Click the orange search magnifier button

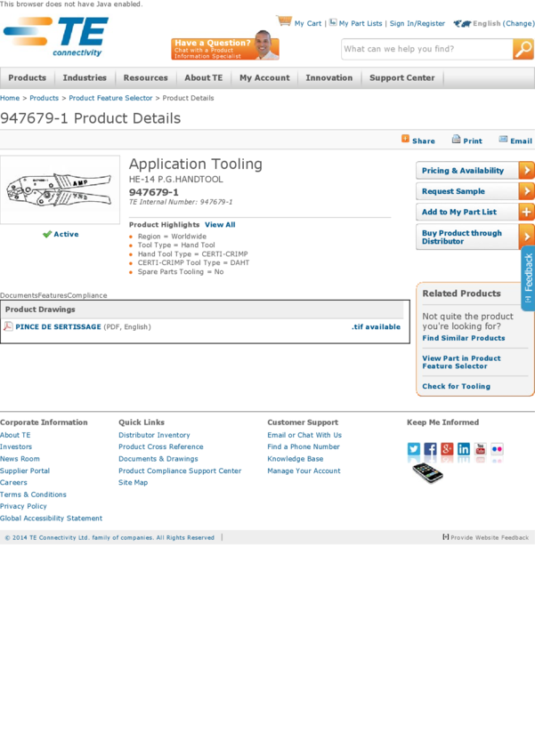tap(523, 49)
